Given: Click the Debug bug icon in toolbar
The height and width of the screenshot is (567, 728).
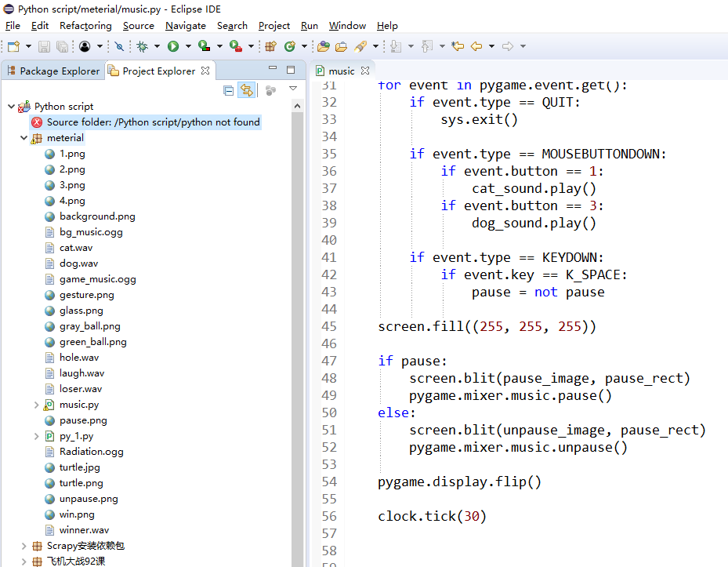Looking at the screenshot, I should 142,47.
